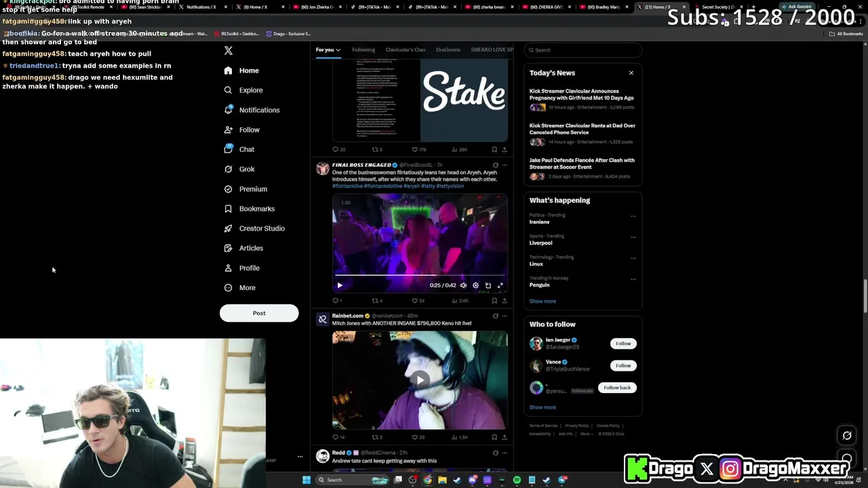The height and width of the screenshot is (488, 868).
Task: Click the Bookmarks icon in the X sidebar
Action: [228, 209]
